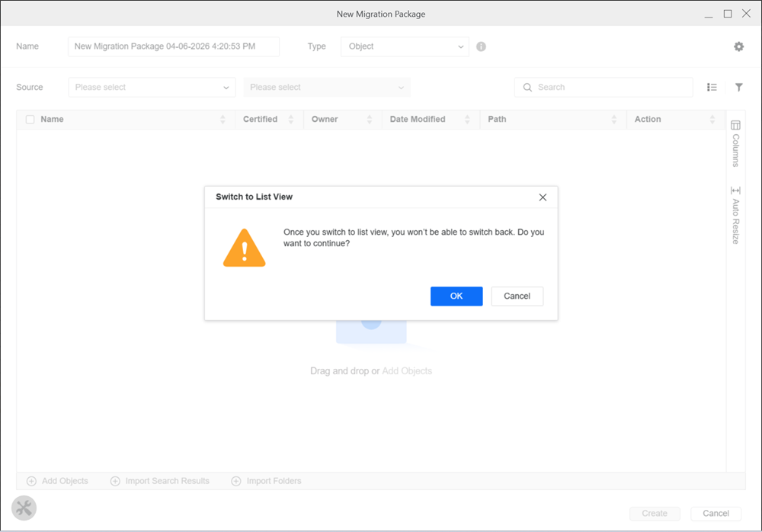This screenshot has height=532, width=762.
Task: Click the Auto Resize icon
Action: 735,191
